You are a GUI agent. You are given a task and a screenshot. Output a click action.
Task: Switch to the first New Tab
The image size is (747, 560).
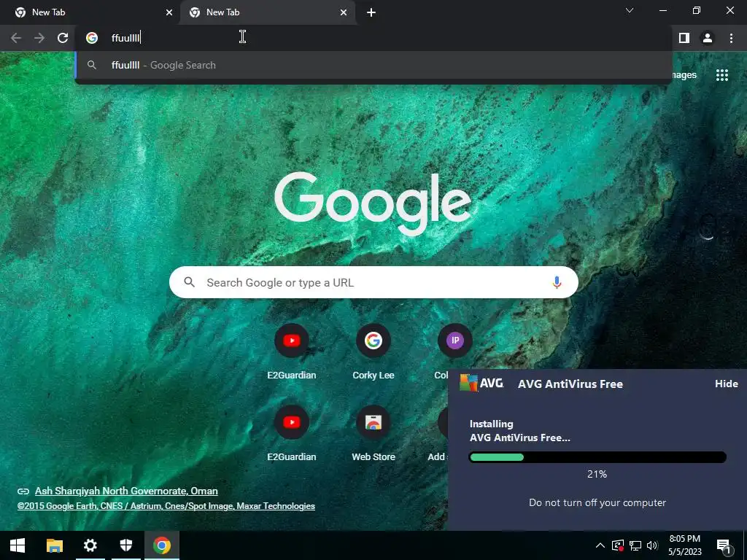[90, 12]
